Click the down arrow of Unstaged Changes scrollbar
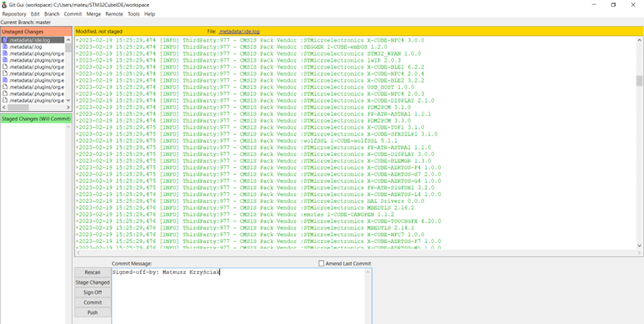 pos(68,100)
